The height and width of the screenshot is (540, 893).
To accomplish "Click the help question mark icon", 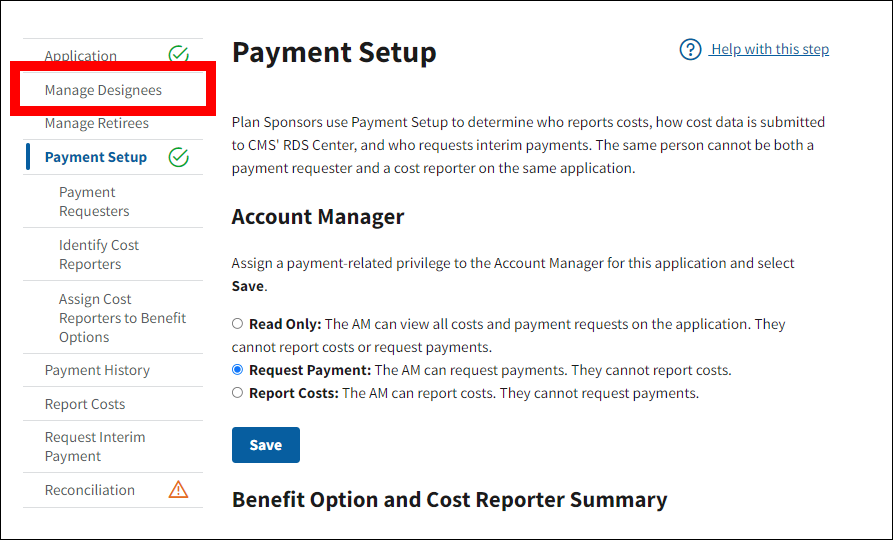I will 690,50.
